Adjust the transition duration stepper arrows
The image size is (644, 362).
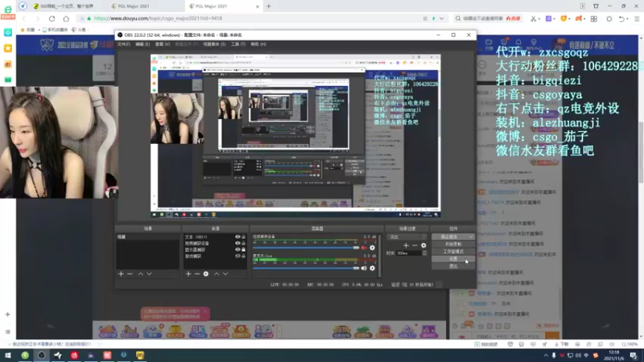pos(424,253)
